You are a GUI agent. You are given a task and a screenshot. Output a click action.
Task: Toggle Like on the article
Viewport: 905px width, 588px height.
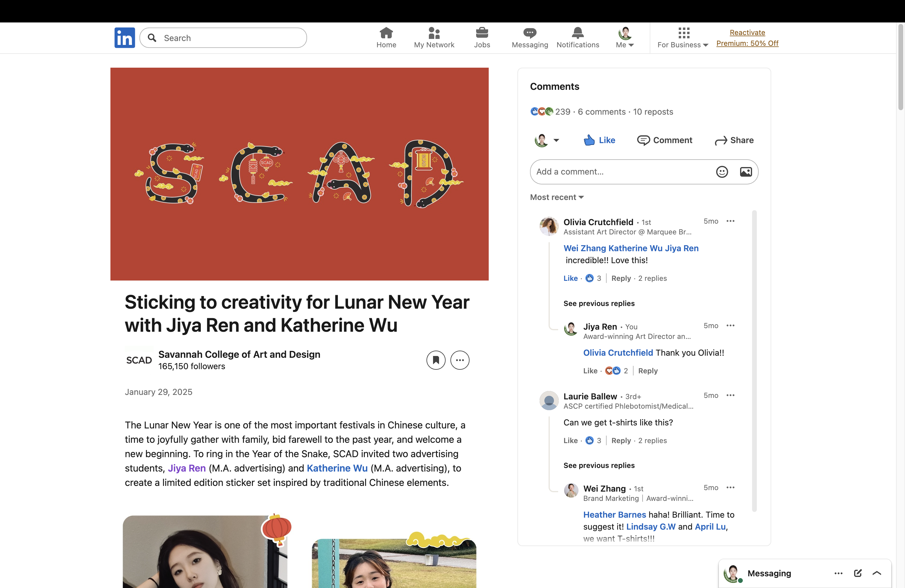point(599,140)
